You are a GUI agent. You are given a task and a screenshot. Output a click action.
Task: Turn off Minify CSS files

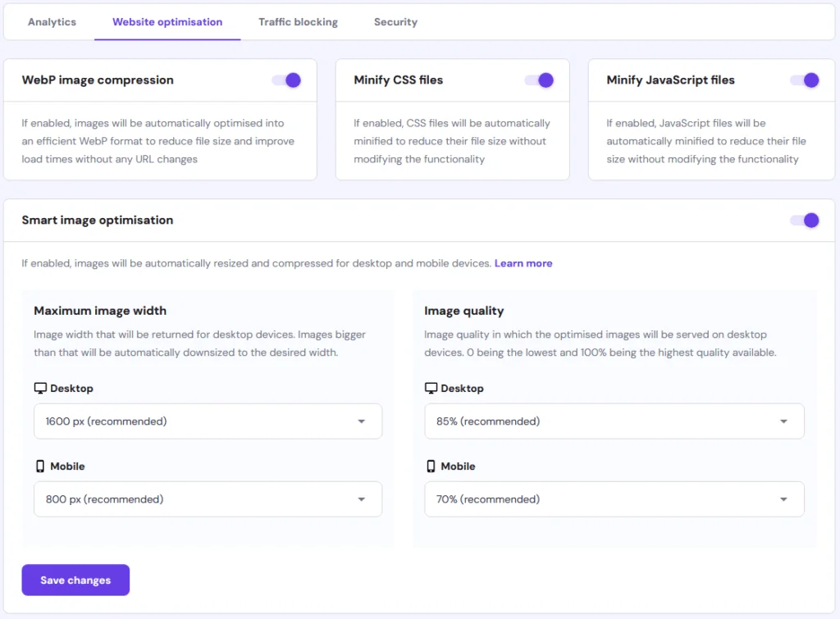click(538, 80)
